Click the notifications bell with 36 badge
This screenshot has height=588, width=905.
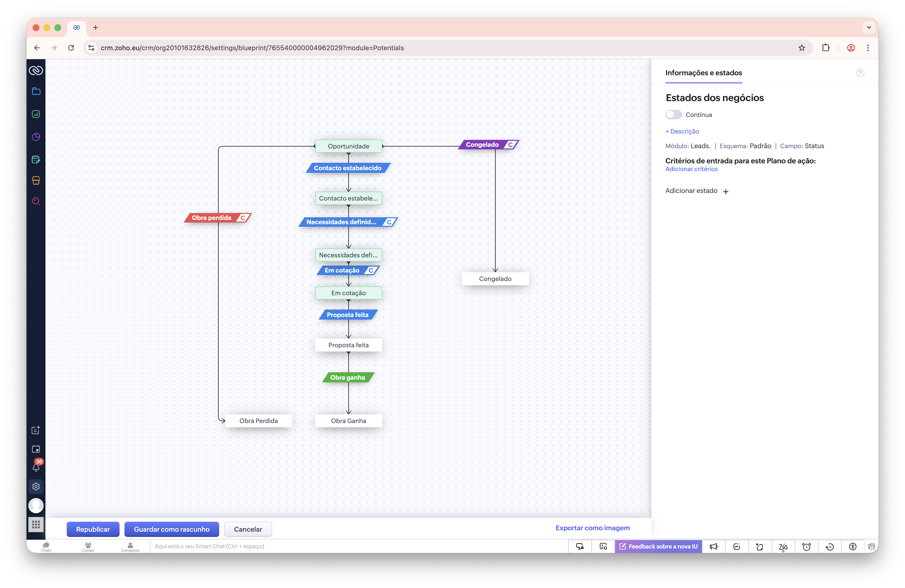[36, 467]
